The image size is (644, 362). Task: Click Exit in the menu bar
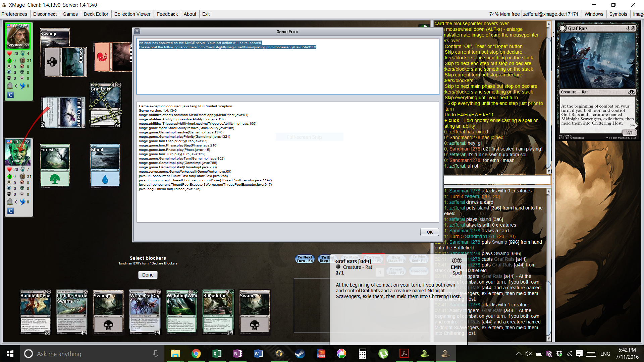(x=206, y=14)
